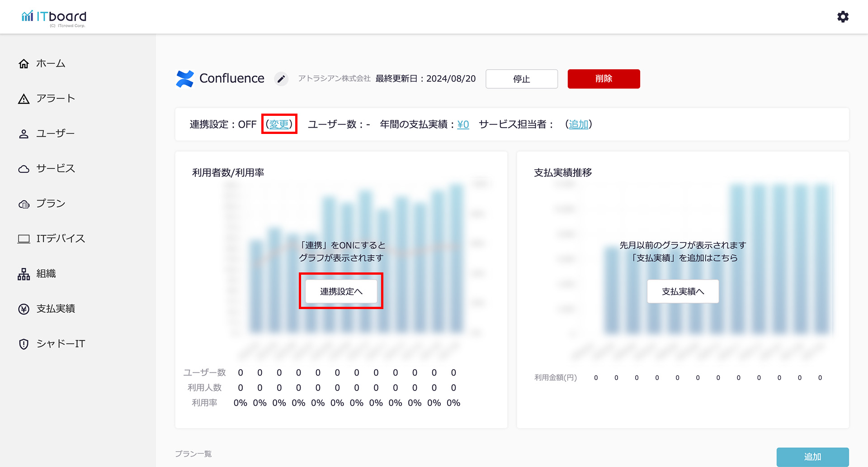868x467 pixels.
Task: Click the ITboard logo
Action: [x=54, y=18]
